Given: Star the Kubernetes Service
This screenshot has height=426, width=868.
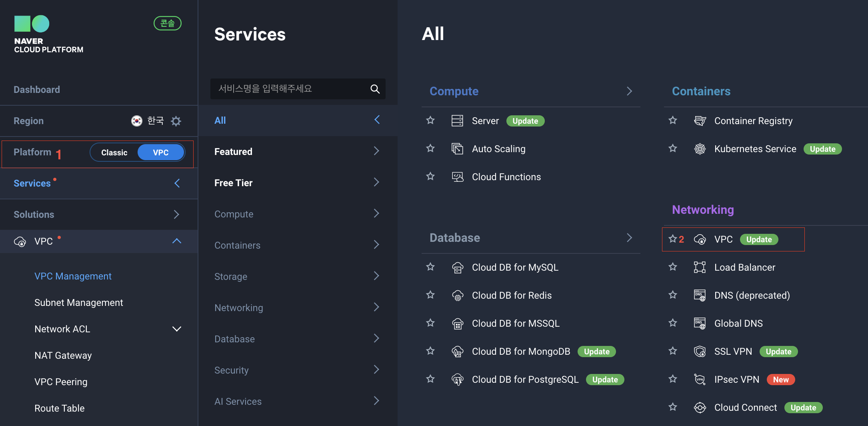Looking at the screenshot, I should [673, 148].
